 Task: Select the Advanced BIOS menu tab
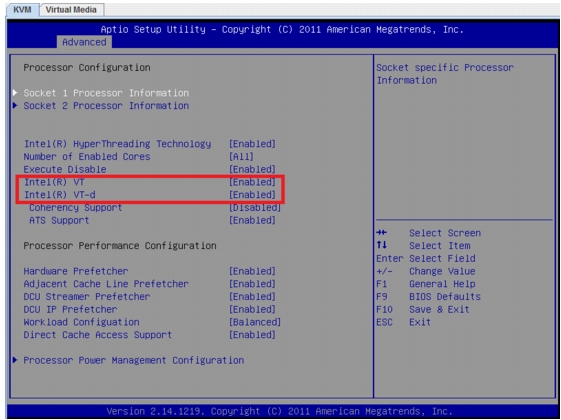[84, 42]
